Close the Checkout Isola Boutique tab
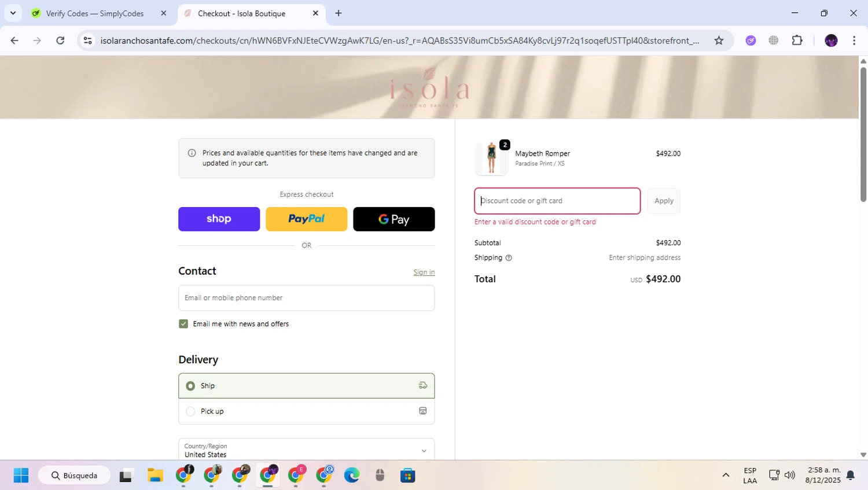 (x=315, y=13)
